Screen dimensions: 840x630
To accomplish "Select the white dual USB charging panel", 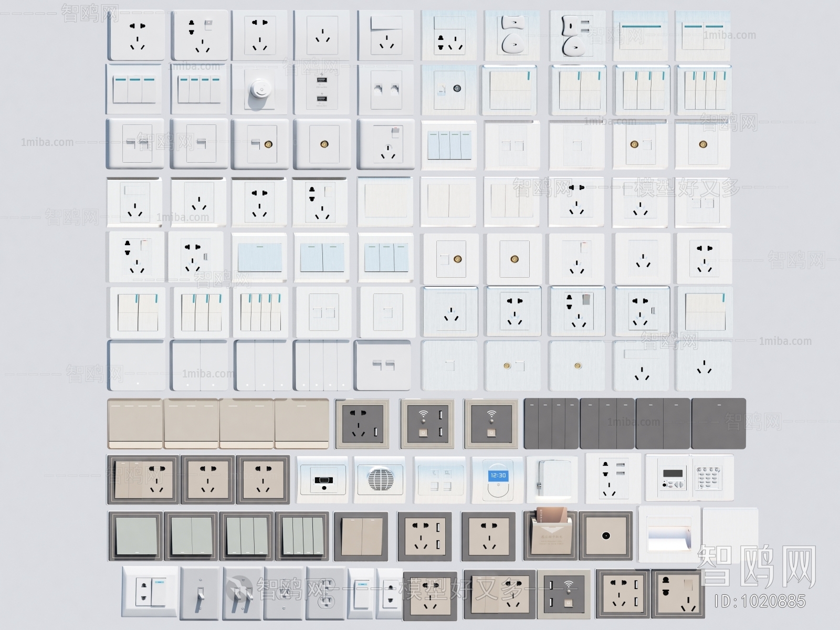I will 322,89.
